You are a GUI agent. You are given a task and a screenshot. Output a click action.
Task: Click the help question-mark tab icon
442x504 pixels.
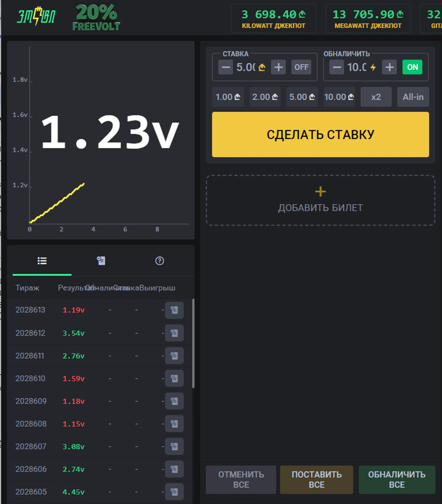(160, 261)
